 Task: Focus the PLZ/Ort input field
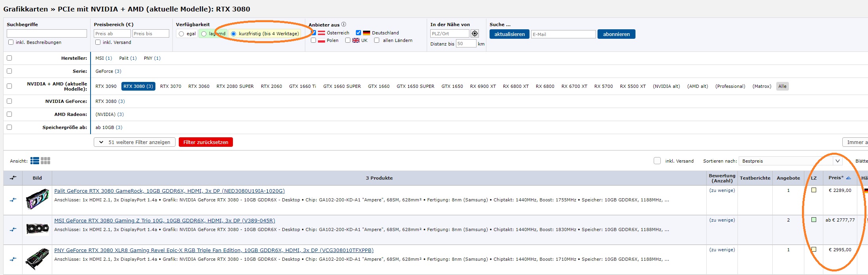click(450, 34)
